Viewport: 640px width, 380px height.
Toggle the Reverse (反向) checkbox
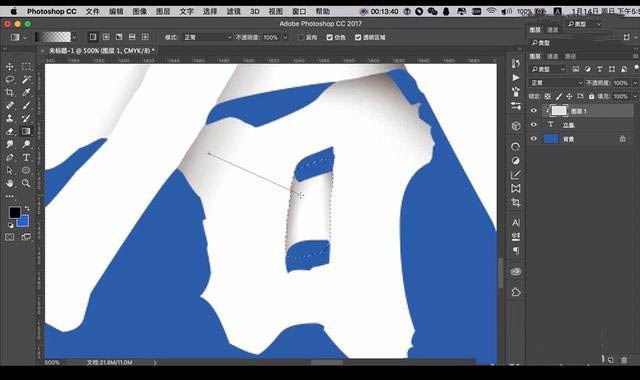click(301, 38)
